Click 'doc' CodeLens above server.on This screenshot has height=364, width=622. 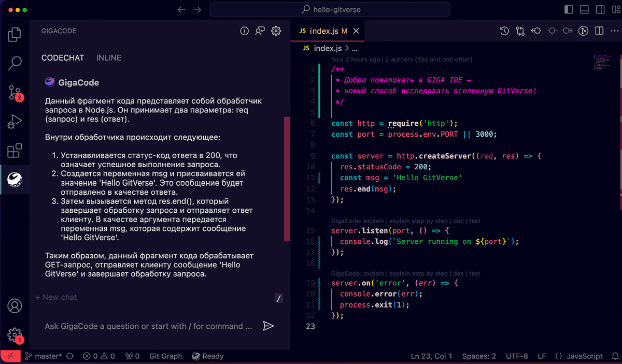458,273
